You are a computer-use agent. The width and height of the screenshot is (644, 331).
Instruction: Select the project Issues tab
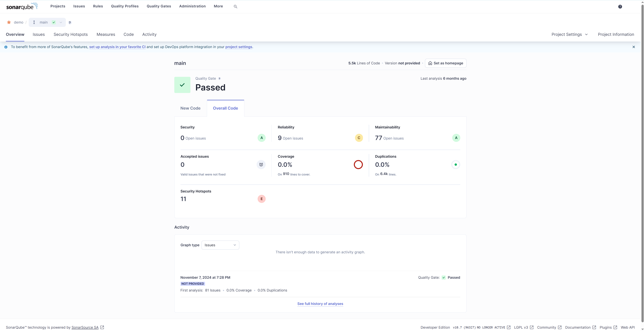[38, 34]
